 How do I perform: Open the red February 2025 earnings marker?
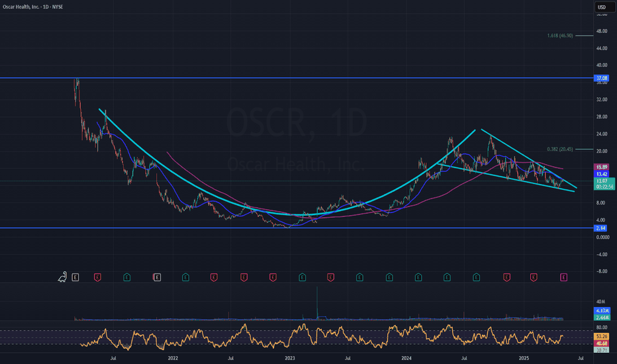534,277
